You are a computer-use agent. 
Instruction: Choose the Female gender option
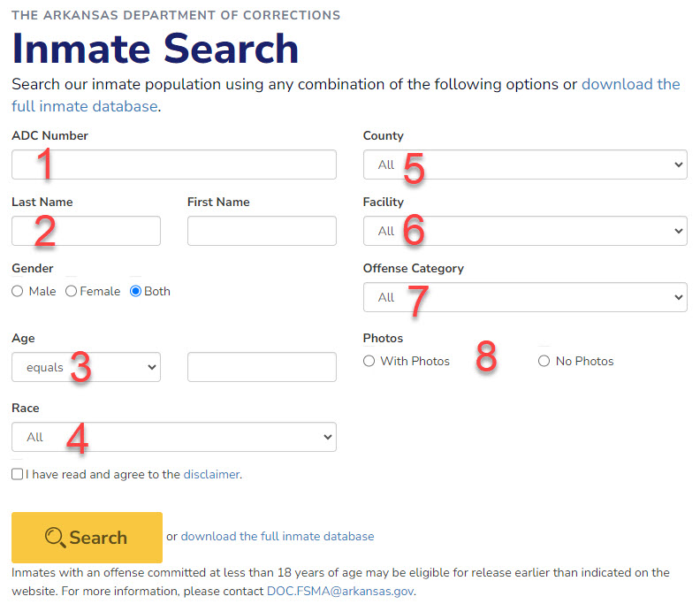pyautogui.click(x=71, y=291)
